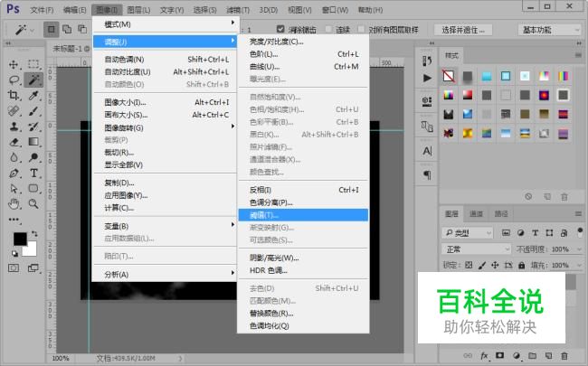Select the Clone Stamp tool

pos(14,127)
